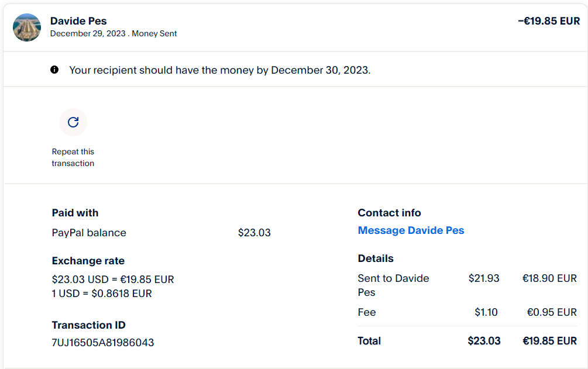Click the info icon beside recipient notice
588x369 pixels.
(x=54, y=70)
